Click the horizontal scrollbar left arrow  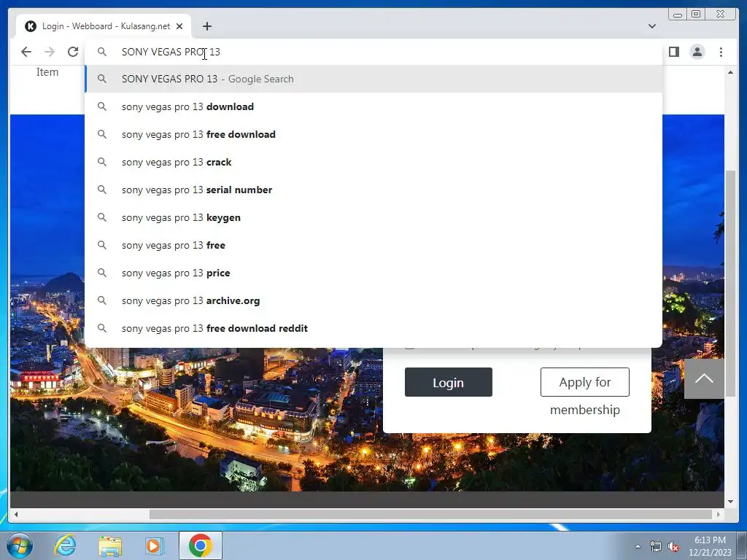[x=16, y=514]
